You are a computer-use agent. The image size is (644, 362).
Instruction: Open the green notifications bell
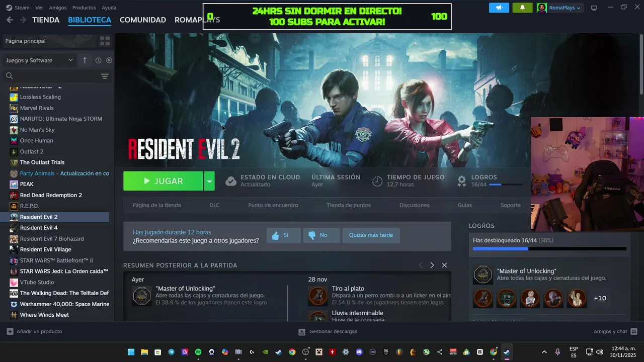click(522, 8)
